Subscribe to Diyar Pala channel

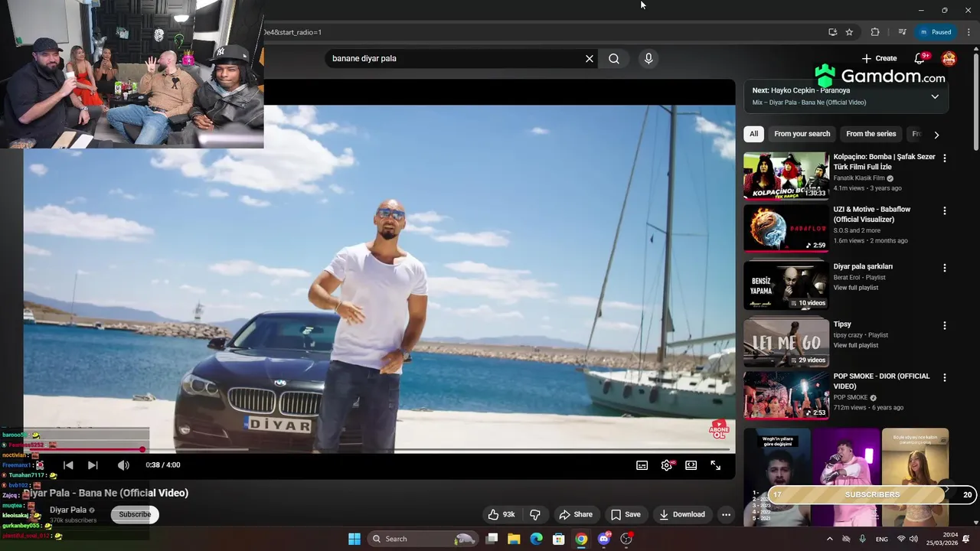[135, 514]
